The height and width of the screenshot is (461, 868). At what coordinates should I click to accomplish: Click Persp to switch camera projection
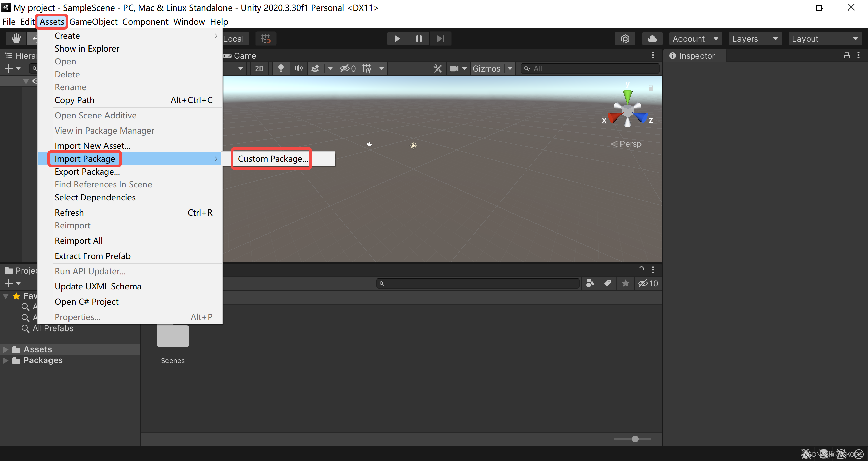[630, 144]
